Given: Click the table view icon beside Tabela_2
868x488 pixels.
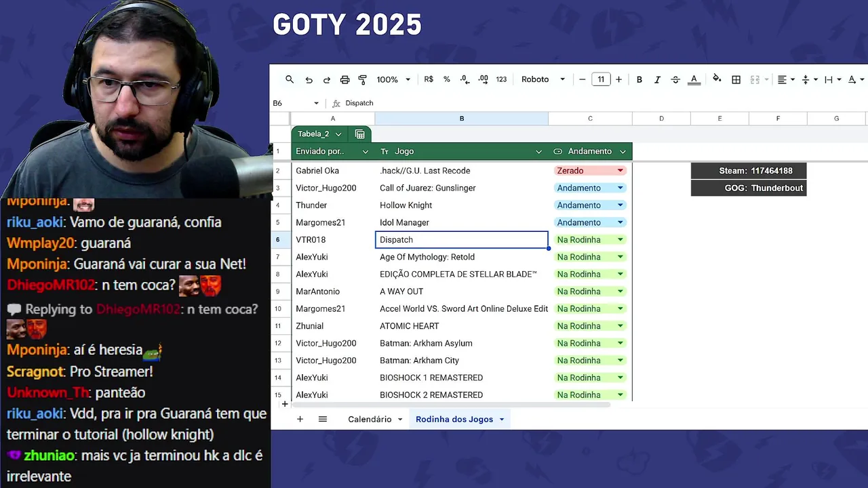Looking at the screenshot, I should click(360, 134).
